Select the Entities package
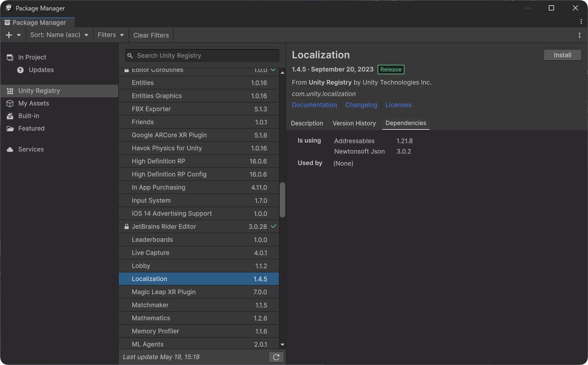 click(x=199, y=83)
